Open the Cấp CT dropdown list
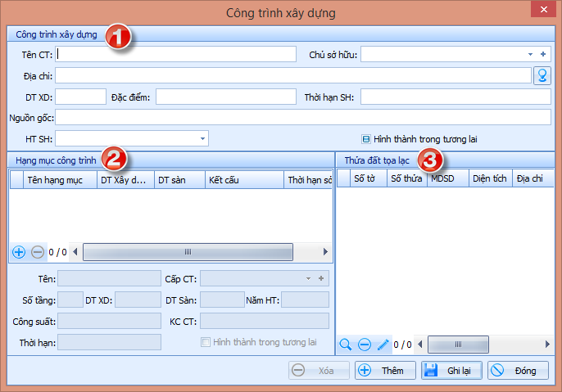 309,278
